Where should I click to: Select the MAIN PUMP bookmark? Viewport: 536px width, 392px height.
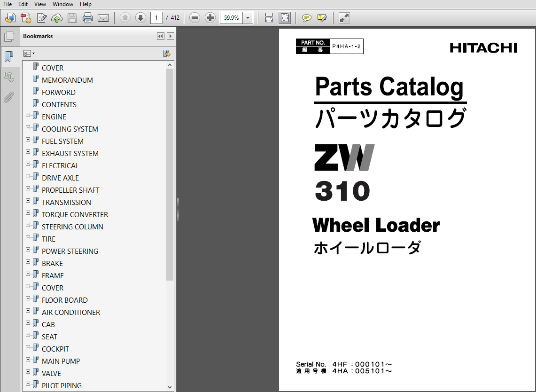coord(61,361)
